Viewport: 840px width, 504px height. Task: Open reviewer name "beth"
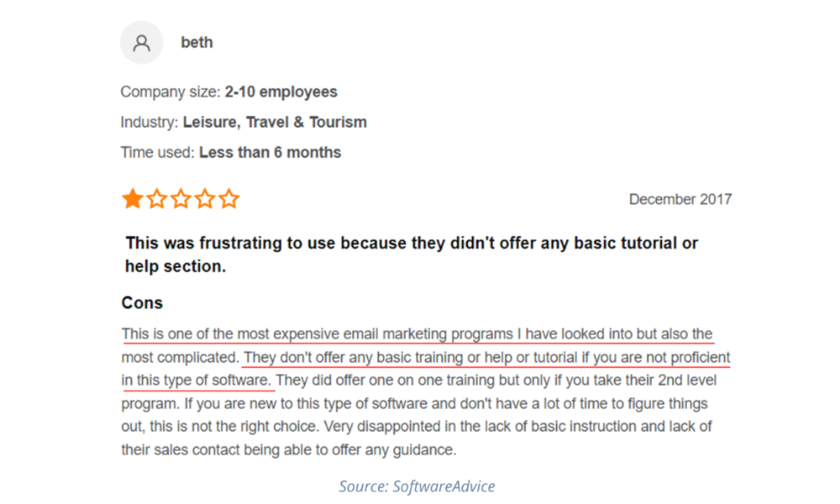coord(197,43)
